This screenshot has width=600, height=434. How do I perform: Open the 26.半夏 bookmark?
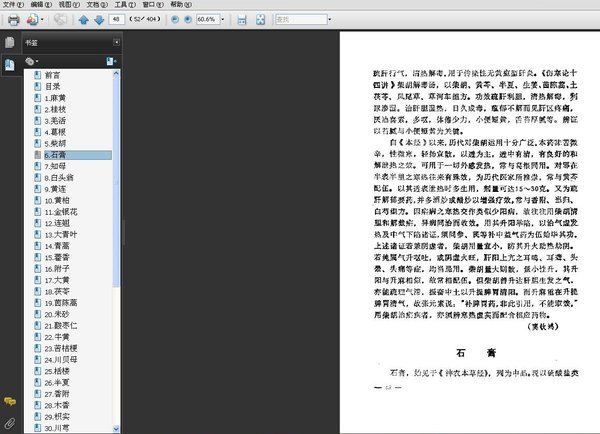[x=57, y=382]
